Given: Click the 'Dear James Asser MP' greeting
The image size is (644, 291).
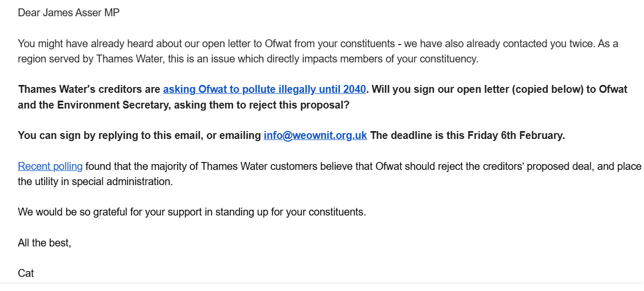Looking at the screenshot, I should point(69,13).
